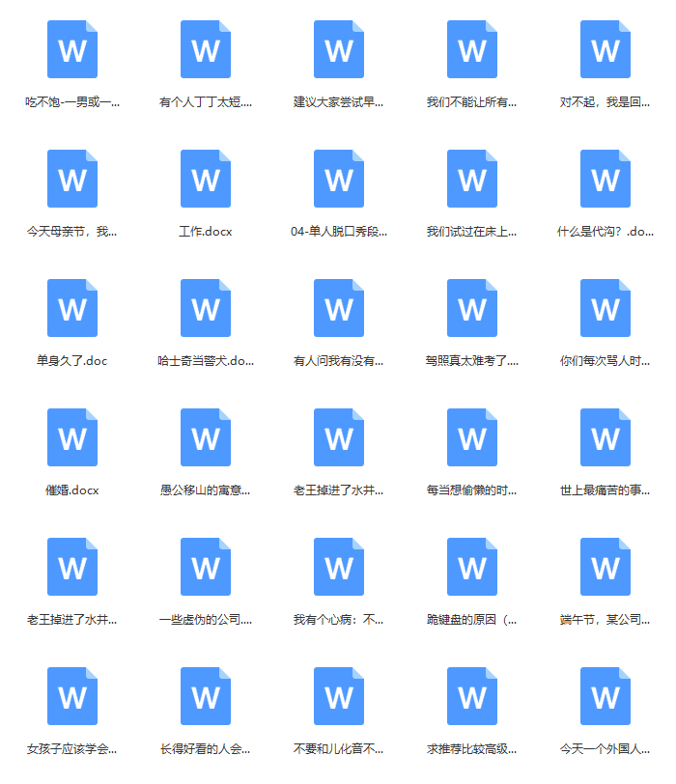This screenshot has width=676, height=784.
Task: Select the 催婚.docx file icon
Action: tap(72, 437)
